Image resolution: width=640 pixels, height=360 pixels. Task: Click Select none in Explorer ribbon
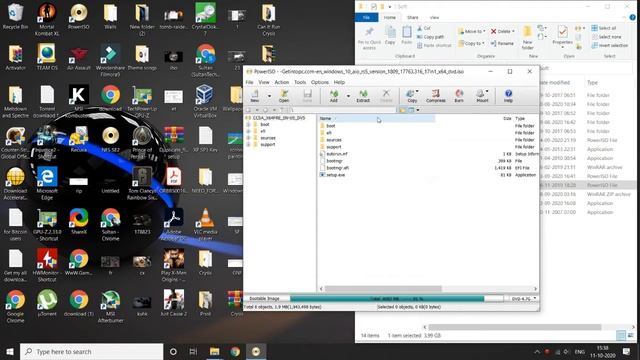pyautogui.click(x=606, y=37)
